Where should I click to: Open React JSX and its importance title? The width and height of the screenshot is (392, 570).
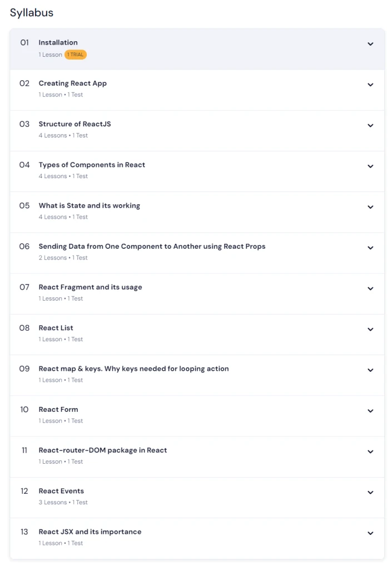(x=90, y=532)
